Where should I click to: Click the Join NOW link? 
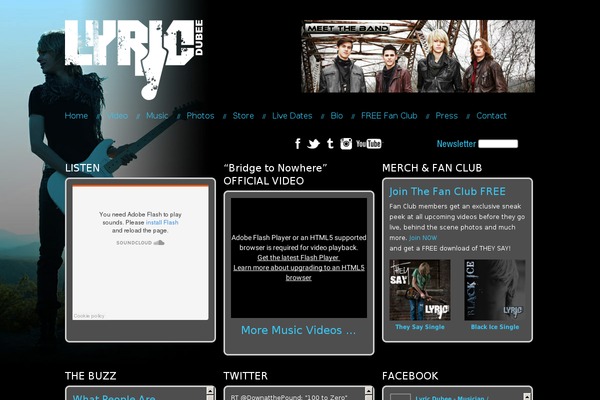point(423,238)
